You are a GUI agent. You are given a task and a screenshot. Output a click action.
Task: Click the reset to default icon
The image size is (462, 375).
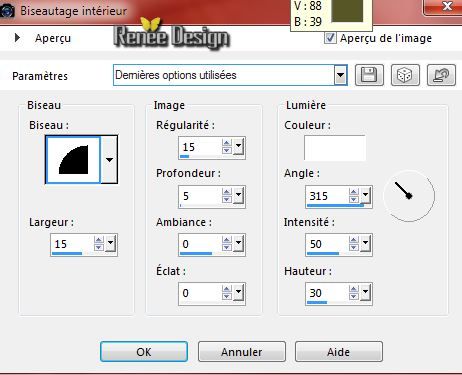[x=441, y=75]
